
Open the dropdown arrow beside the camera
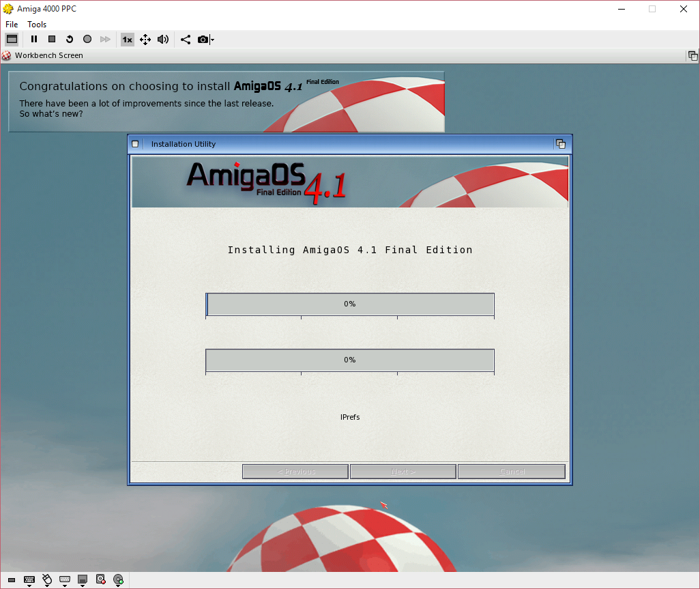(x=212, y=40)
